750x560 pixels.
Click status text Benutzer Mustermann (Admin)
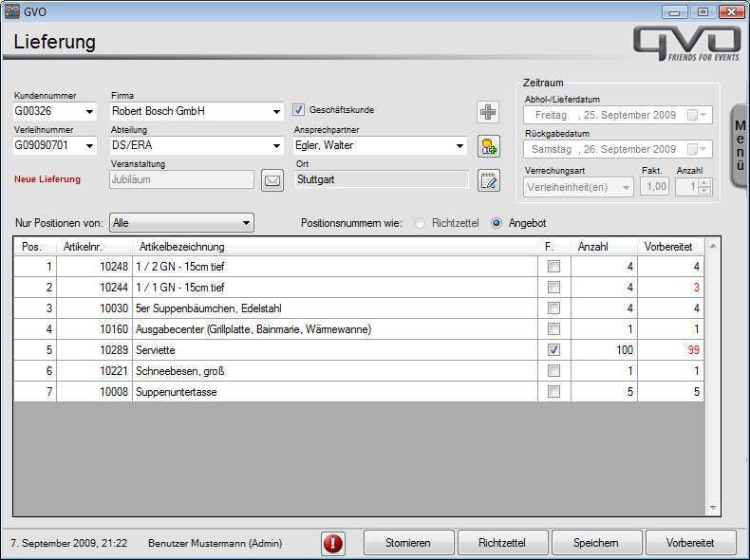216,543
